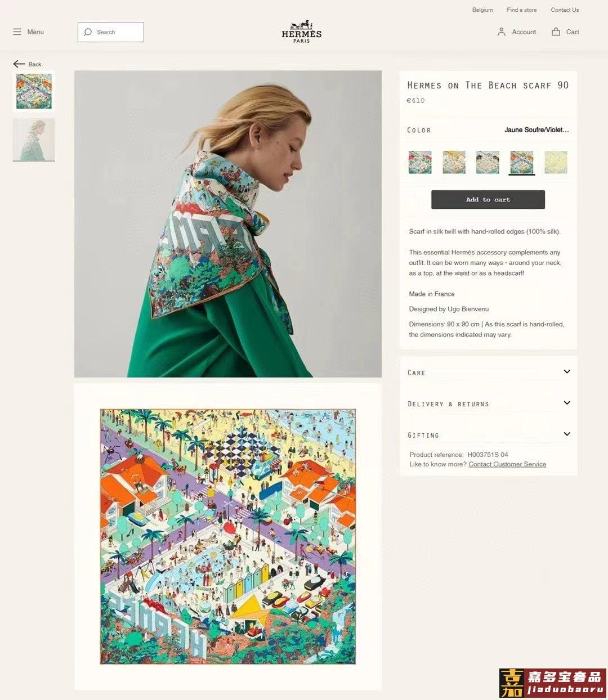Change country from Belgium

[482, 10]
